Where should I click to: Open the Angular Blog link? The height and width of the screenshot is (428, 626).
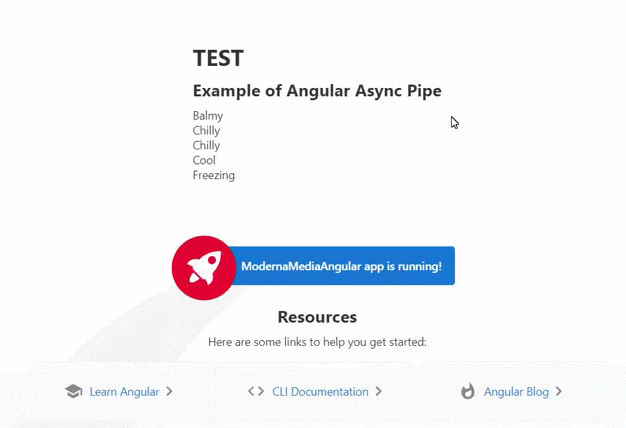(x=516, y=392)
